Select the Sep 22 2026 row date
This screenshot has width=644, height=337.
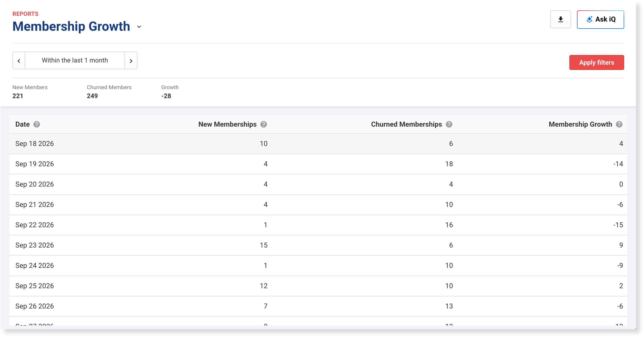(34, 225)
